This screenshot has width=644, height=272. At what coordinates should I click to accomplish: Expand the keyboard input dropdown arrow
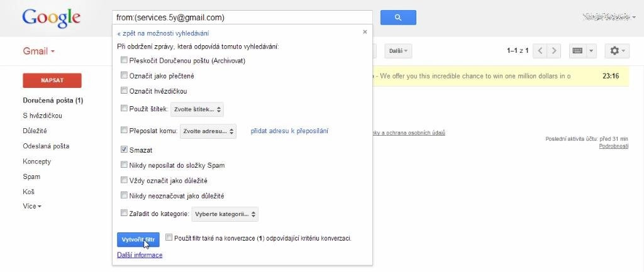(591, 51)
